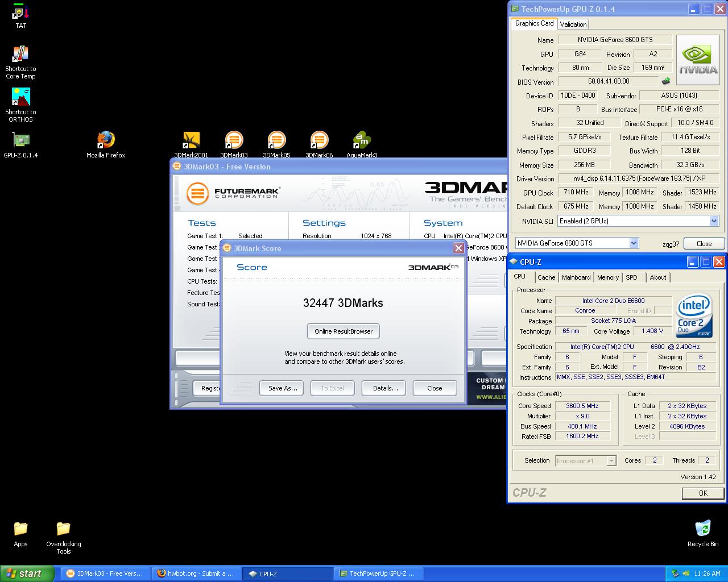Viewport: 728px width, 582px height.
Task: Switch to the Cache tab in CPU-Z
Action: (546, 277)
